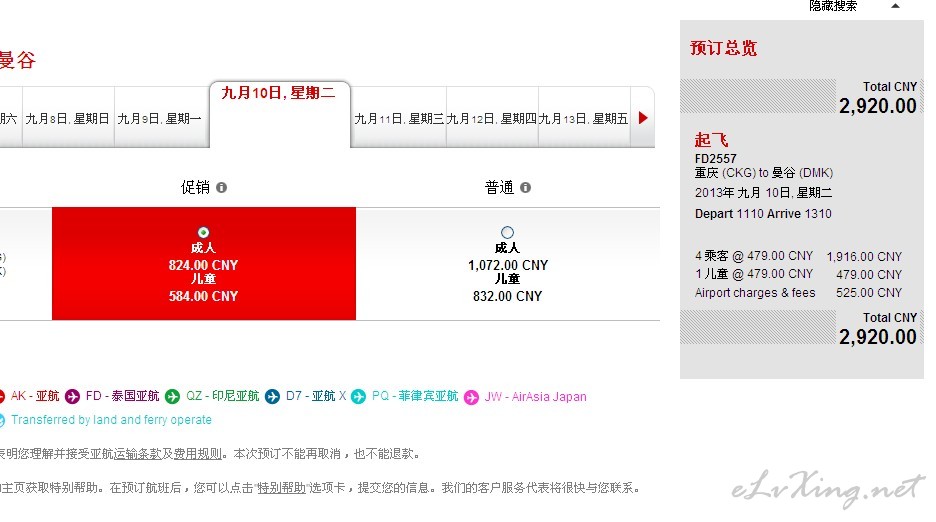
Task: Open the 特别帮助 tab link
Action: (281, 488)
